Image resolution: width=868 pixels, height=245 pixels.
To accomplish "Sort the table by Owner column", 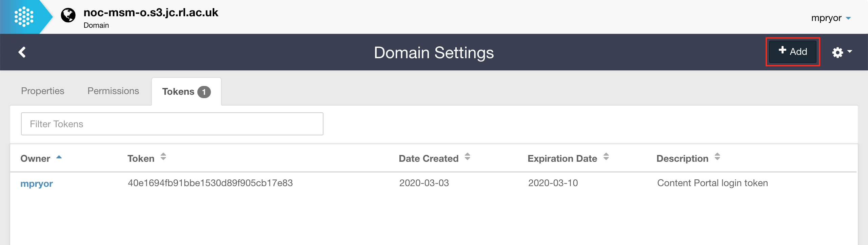I will click(36, 158).
